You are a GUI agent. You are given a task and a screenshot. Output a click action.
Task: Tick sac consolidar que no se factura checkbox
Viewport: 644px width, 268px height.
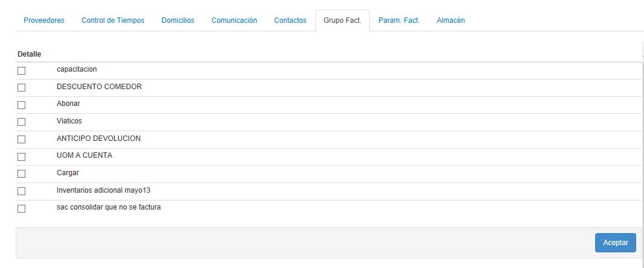tap(22, 209)
